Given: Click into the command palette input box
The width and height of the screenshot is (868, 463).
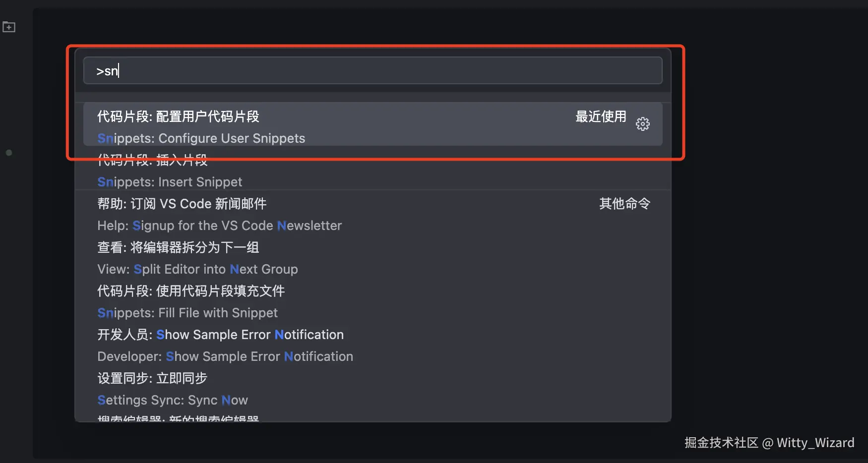Looking at the screenshot, I should pyautogui.click(x=372, y=70).
